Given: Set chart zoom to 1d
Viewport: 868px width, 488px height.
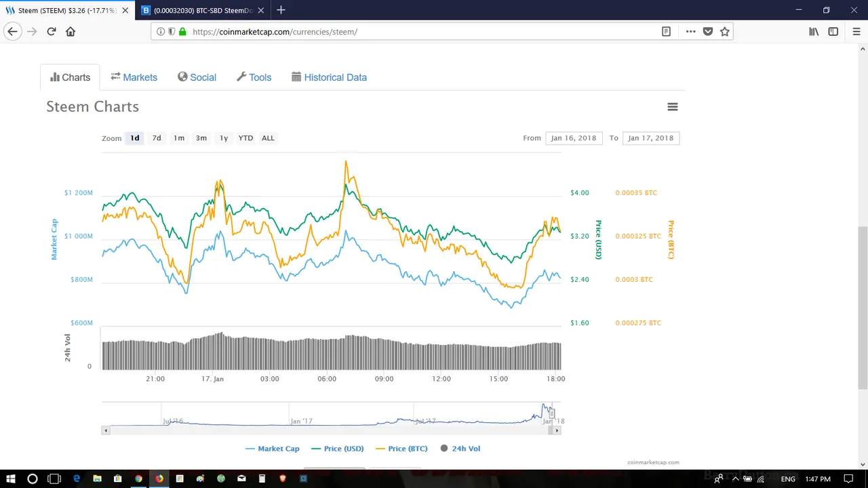Looking at the screenshot, I should 135,138.
